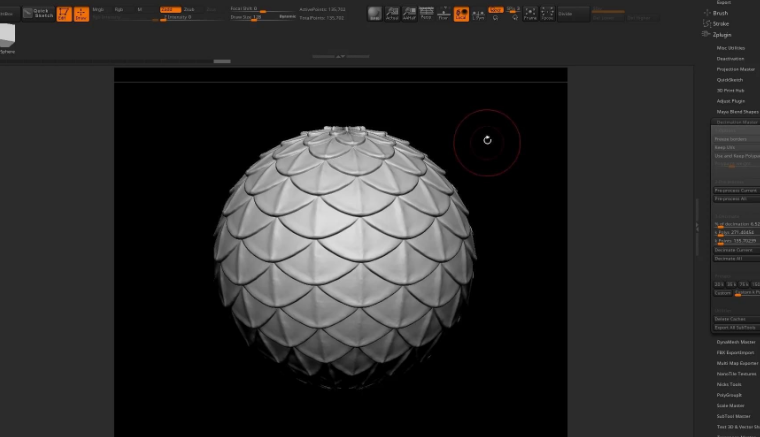Expand the 3D Print Hub section
This screenshot has width=760, height=437.
(x=730, y=91)
